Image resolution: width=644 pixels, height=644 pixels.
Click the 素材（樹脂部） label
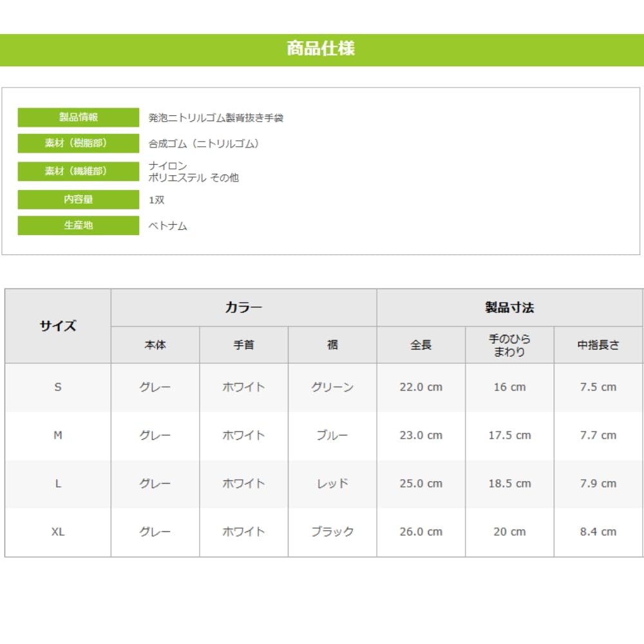pos(78,144)
